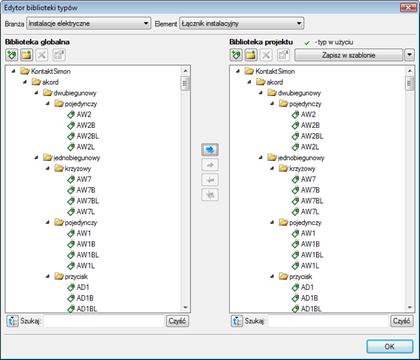Close the Edytor biblioteki typów window
Viewport: 420px width, 360px height.
tap(408, 8)
